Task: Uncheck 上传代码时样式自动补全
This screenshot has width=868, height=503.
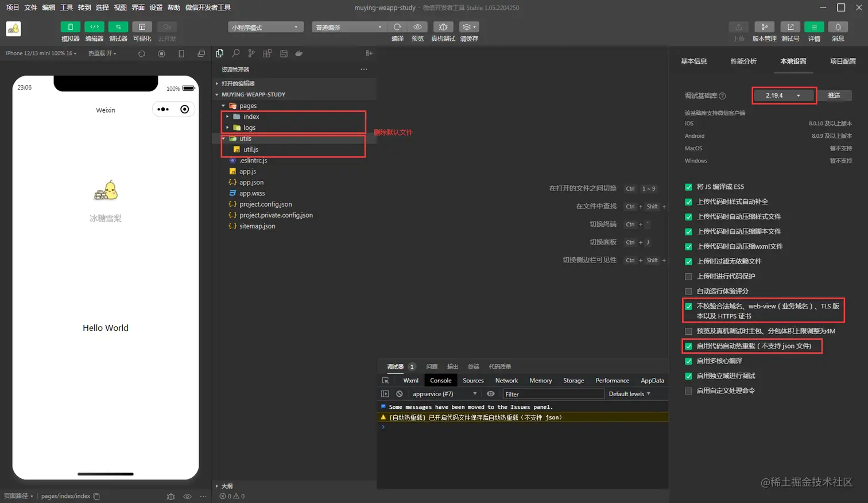Action: [x=688, y=202]
